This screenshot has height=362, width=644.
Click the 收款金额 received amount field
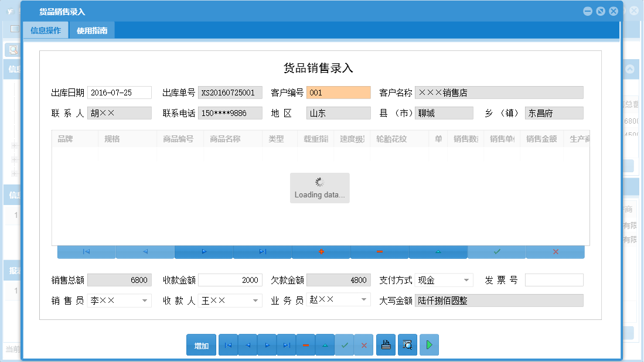[x=231, y=280]
